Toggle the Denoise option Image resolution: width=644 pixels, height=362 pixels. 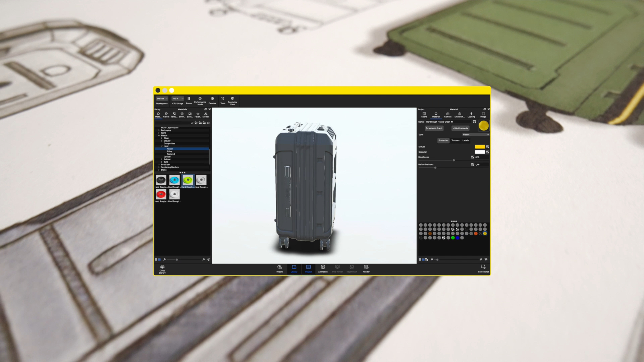212,99
